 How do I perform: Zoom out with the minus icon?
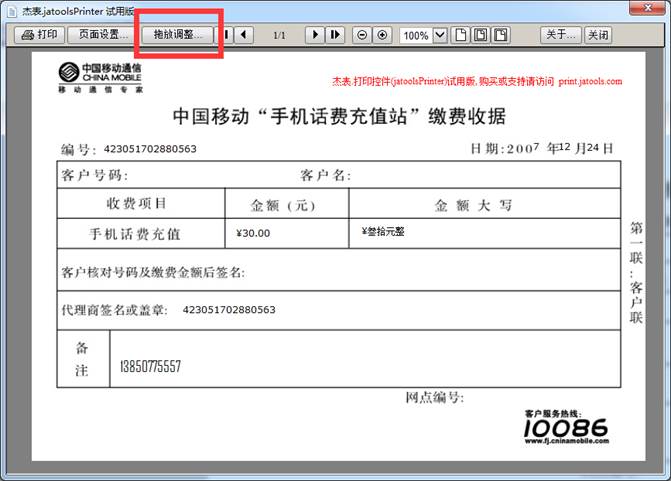pos(362,35)
